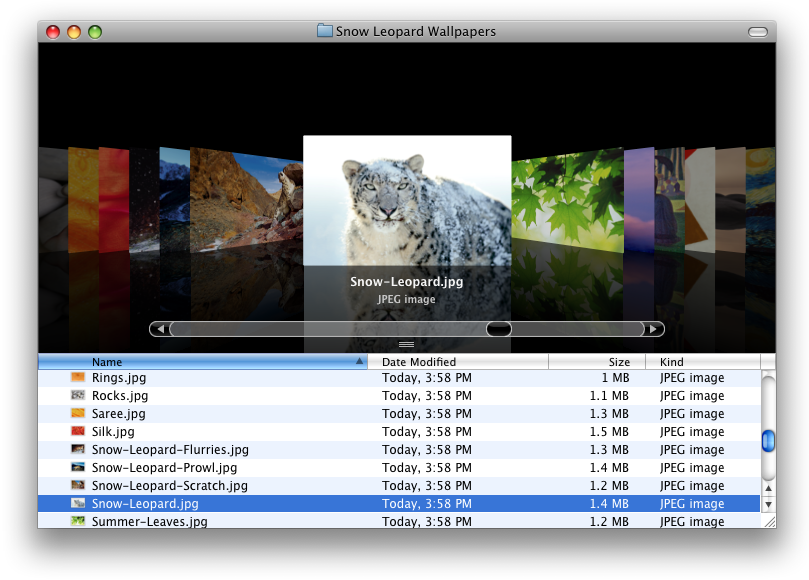809x580 pixels.
Task: Toggle toolbar with the pill button
Action: [x=758, y=32]
